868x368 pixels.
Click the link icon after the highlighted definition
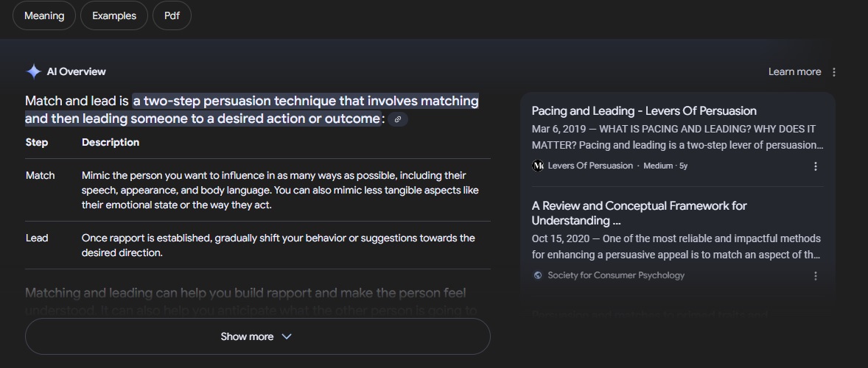click(x=398, y=119)
